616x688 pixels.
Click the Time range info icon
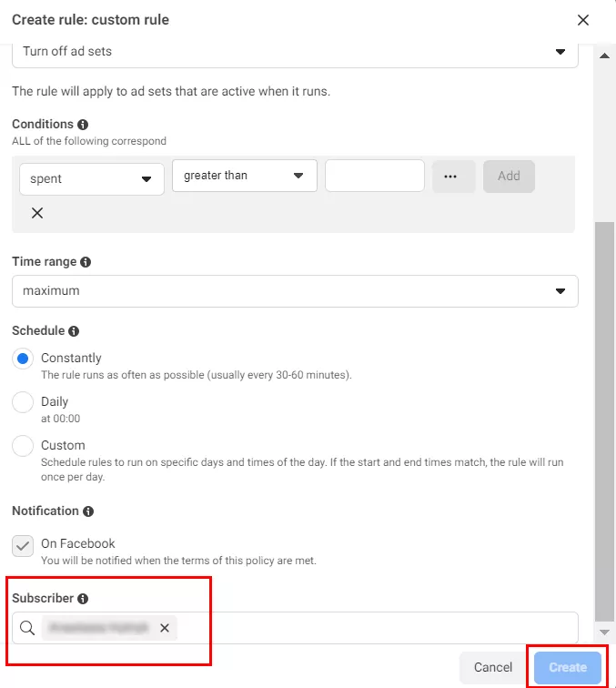pos(86,262)
